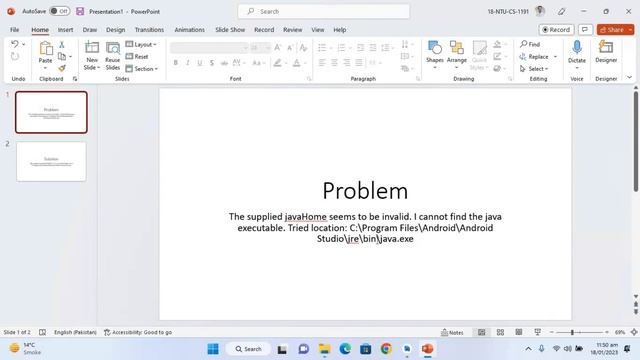Switch to Slide Sorter view

point(500,332)
